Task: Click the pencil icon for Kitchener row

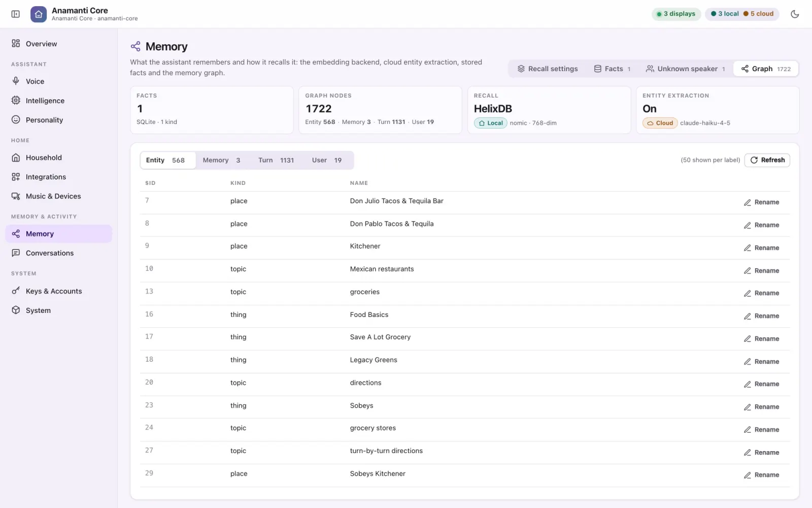Action: point(747,248)
